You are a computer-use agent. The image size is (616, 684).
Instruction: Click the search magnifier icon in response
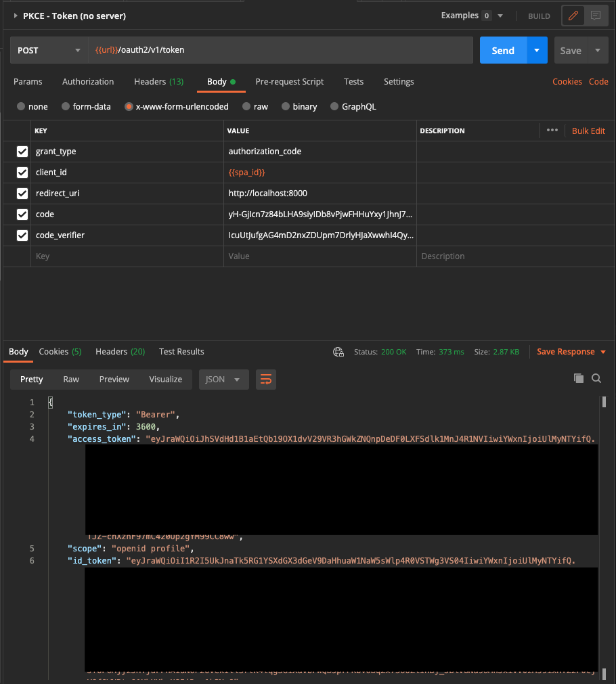tap(596, 379)
